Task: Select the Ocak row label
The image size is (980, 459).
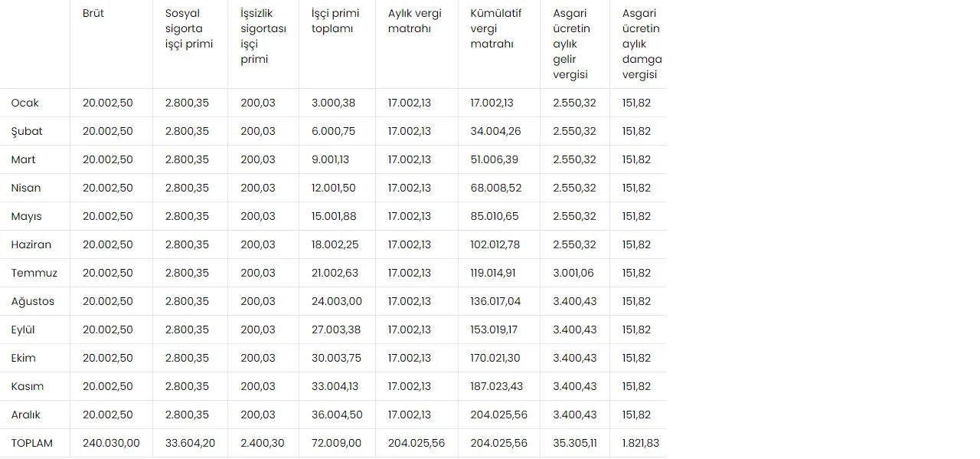Action: [25, 103]
